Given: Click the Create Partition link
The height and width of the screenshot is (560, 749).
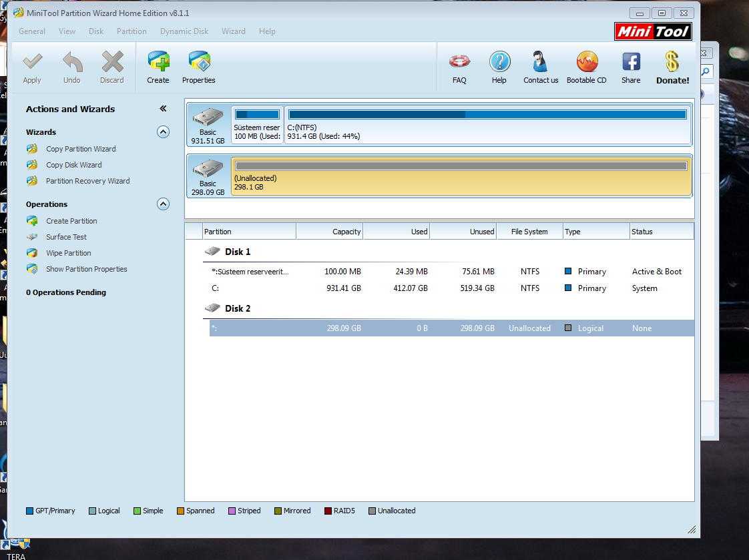Looking at the screenshot, I should pos(71,221).
